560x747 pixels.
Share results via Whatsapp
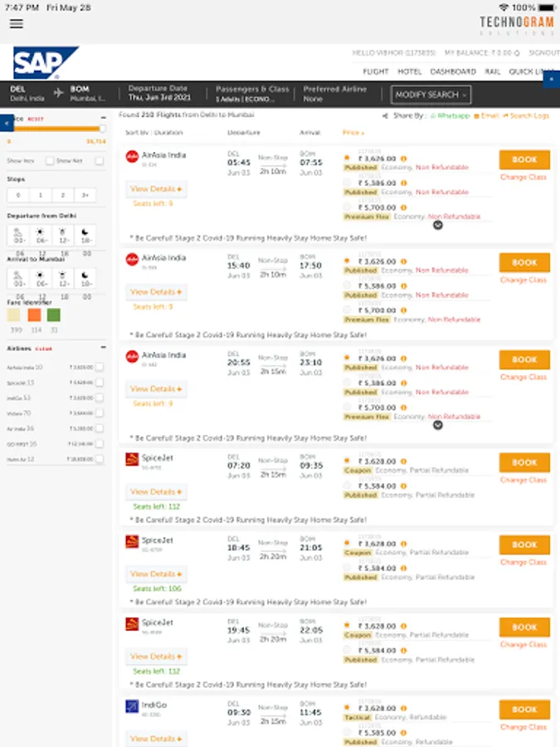[450, 115]
